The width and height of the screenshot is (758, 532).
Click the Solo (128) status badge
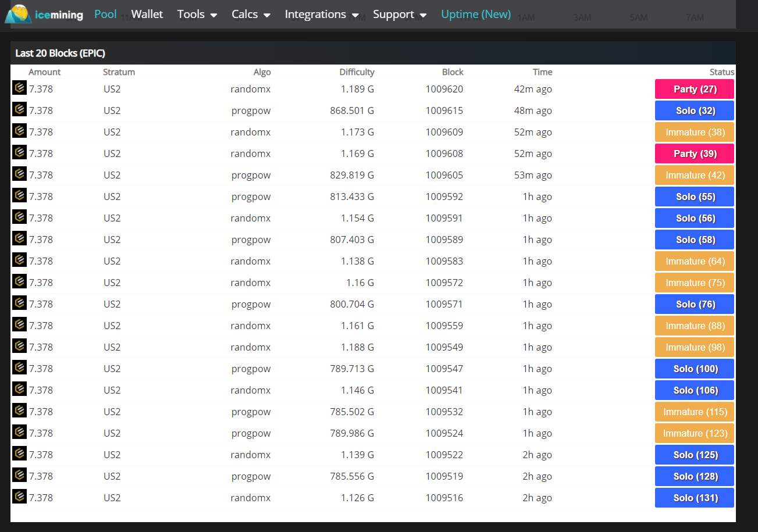point(695,476)
